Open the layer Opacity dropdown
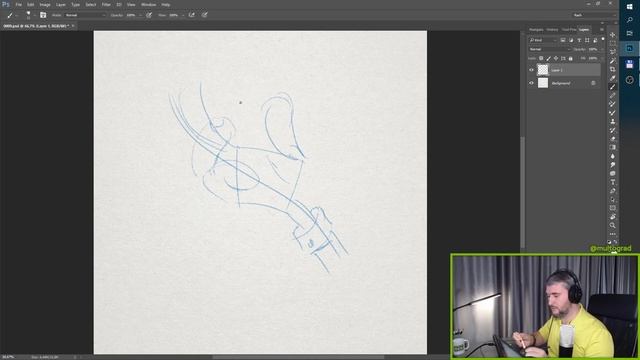The image size is (640, 360). tap(602, 49)
